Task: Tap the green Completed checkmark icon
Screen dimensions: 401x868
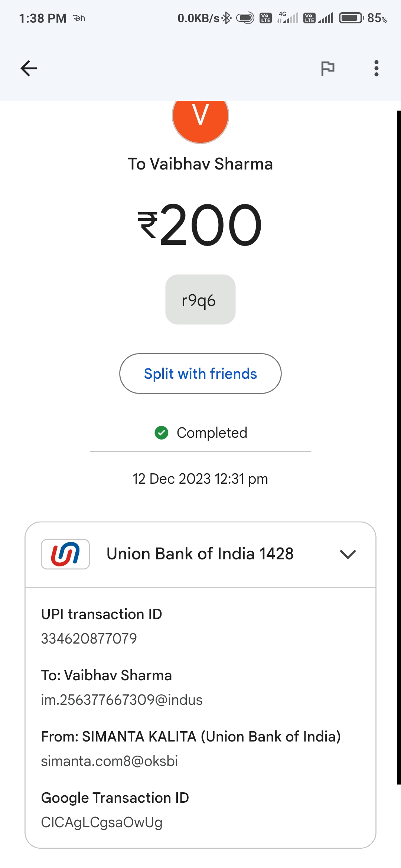Action: [162, 433]
